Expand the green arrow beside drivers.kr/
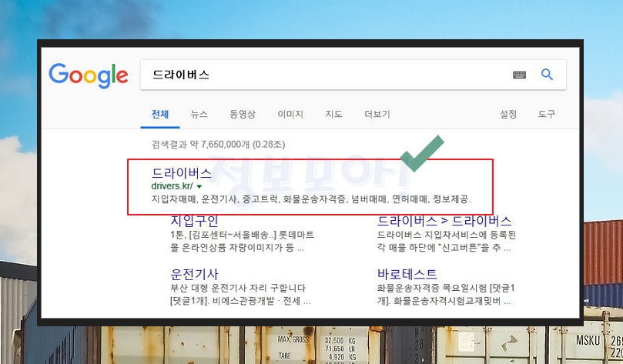623x364 pixels. (x=199, y=186)
